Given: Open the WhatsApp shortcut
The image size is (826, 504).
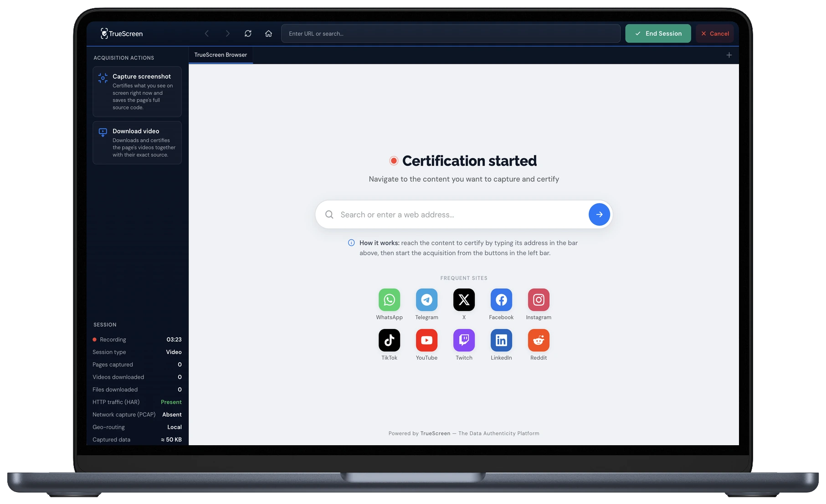Looking at the screenshot, I should (x=389, y=304).
